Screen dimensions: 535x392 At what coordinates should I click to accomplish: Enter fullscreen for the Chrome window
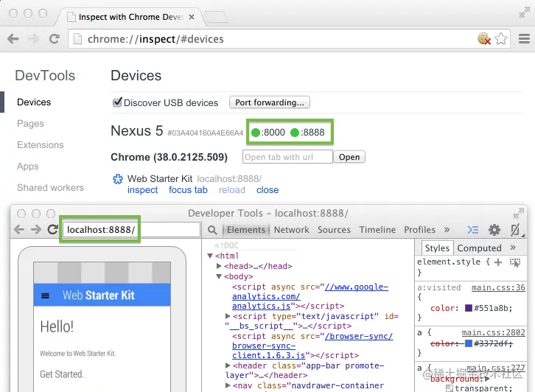pos(524,13)
